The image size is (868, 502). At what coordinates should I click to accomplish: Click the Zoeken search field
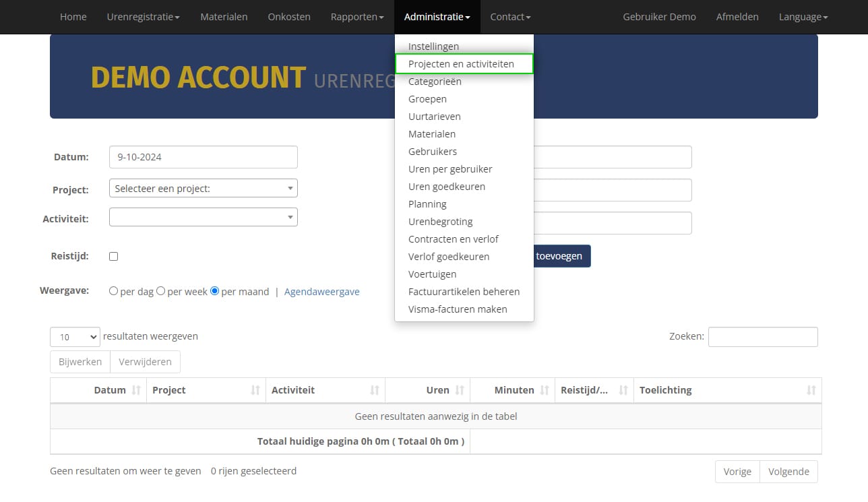tap(762, 337)
